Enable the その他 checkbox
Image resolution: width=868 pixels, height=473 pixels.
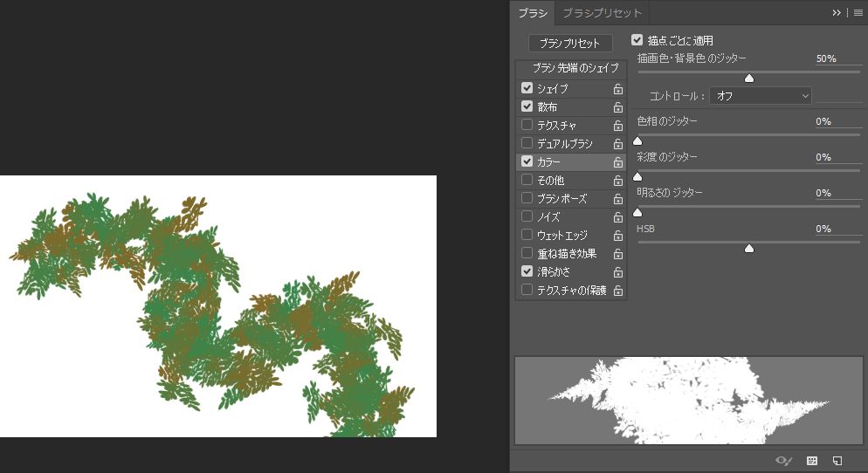[x=527, y=180]
